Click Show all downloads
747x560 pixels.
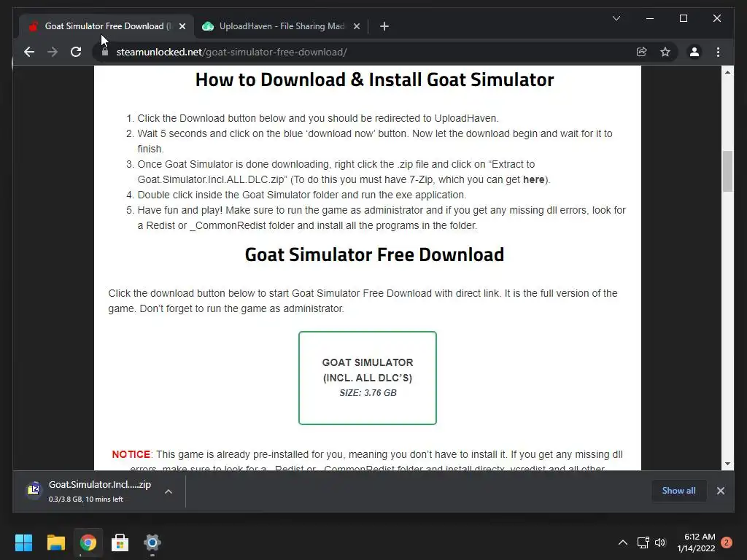click(678, 491)
